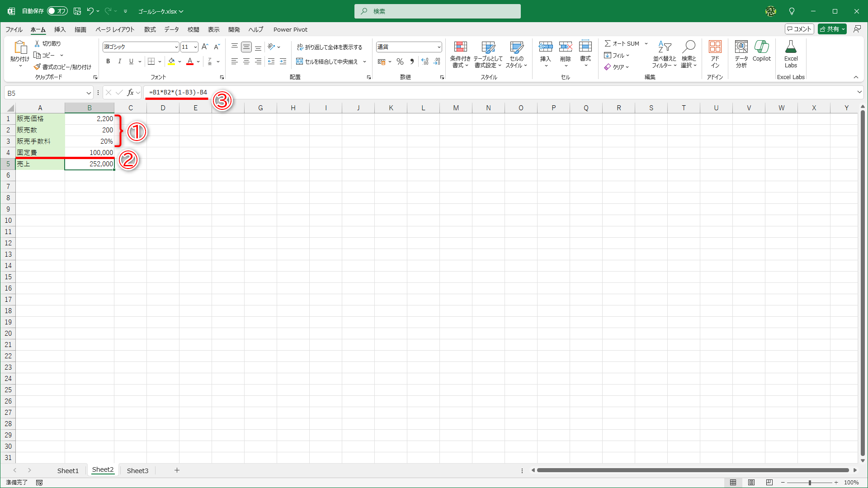Open the Data ribbon tab
Viewport: 868px width, 488px height.
pyautogui.click(x=171, y=29)
